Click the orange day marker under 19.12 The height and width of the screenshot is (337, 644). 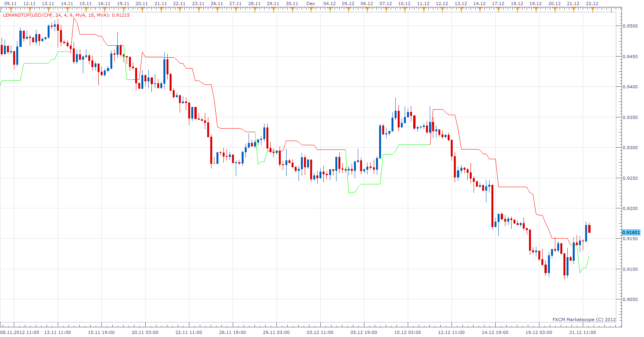coord(536,9)
